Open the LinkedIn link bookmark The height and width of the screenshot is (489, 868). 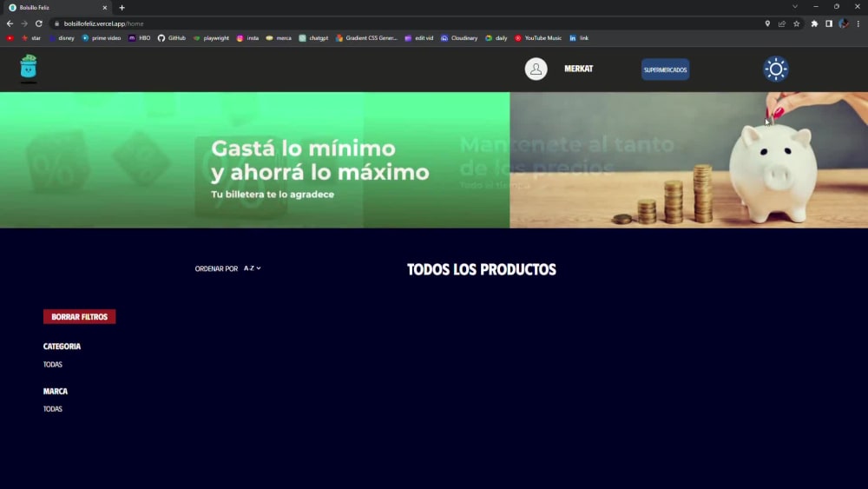pos(579,38)
